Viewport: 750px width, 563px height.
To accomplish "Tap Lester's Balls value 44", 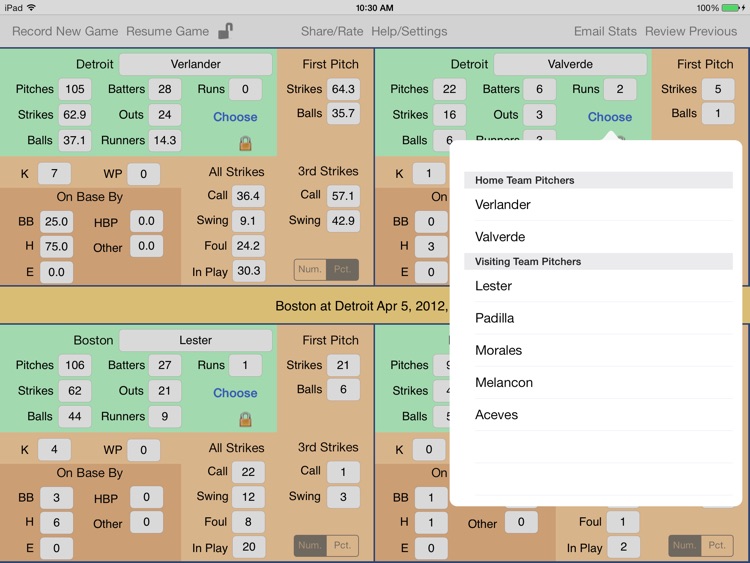I will [75, 416].
